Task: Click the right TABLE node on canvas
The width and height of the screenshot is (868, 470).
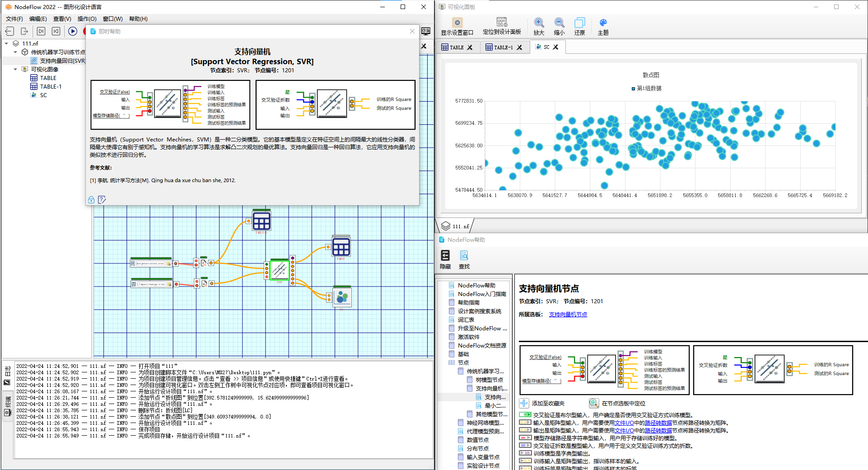Action: [341, 247]
